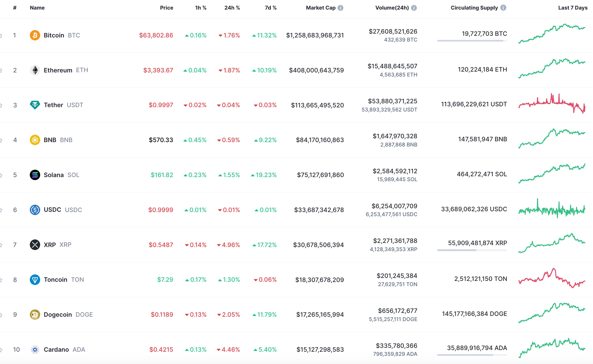Click the Circulating Supply info icon
The height and width of the screenshot is (364, 593).
(x=503, y=8)
